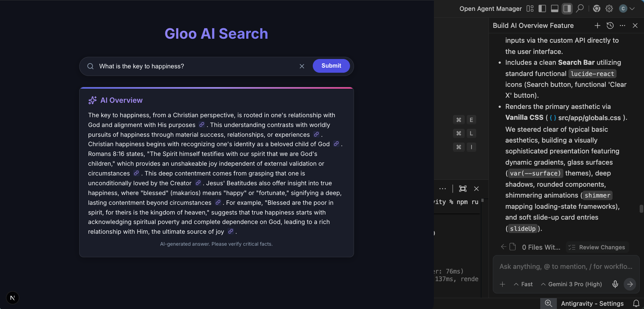The height and width of the screenshot is (309, 644).
Task: Open the src/app/globals.css file link
Action: click(x=585, y=118)
